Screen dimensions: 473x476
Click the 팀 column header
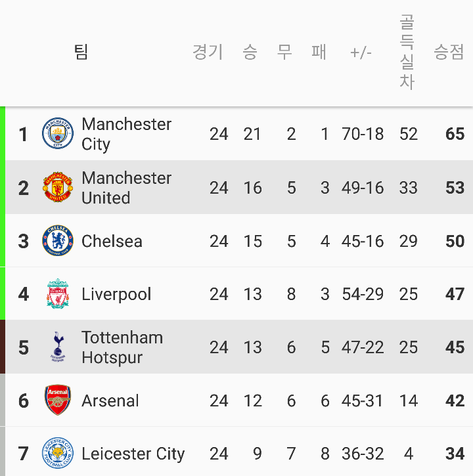81,52
